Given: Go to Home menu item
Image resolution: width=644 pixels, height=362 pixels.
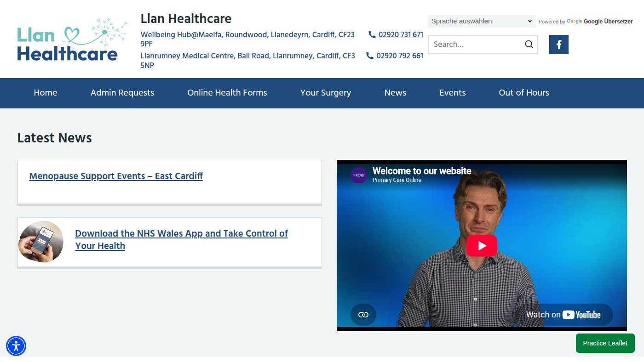Looking at the screenshot, I should pos(46,93).
